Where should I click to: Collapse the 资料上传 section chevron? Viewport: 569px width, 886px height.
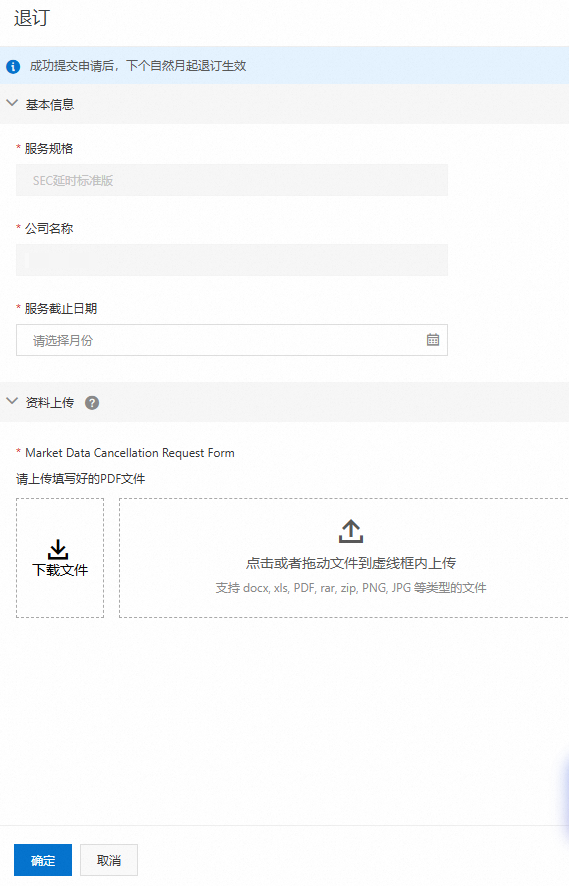(x=12, y=401)
